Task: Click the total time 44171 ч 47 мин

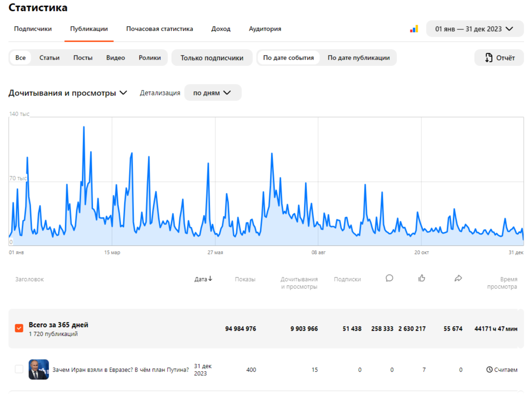Action: [x=496, y=329]
